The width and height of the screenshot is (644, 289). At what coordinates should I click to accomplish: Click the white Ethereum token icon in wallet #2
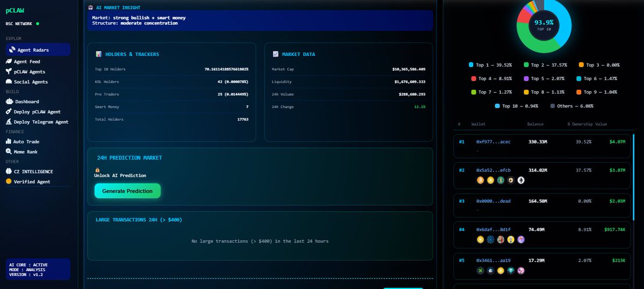click(x=521, y=180)
